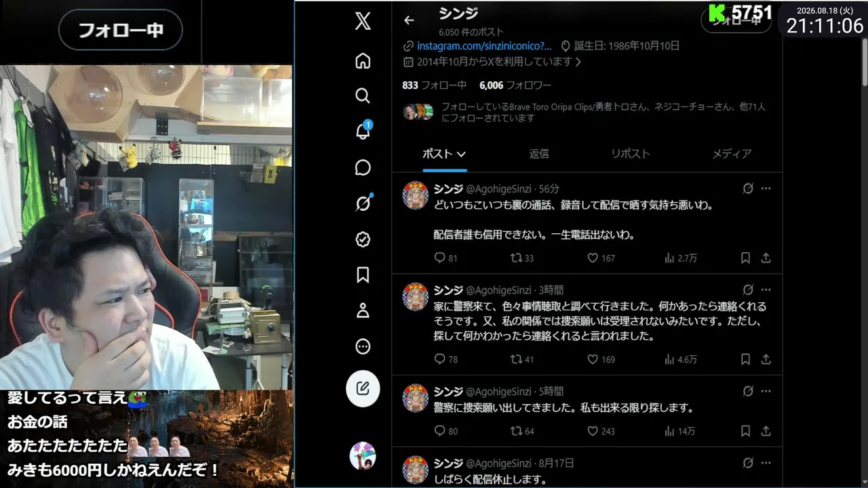Repost the 56分 post with 33 reposts

point(522,258)
